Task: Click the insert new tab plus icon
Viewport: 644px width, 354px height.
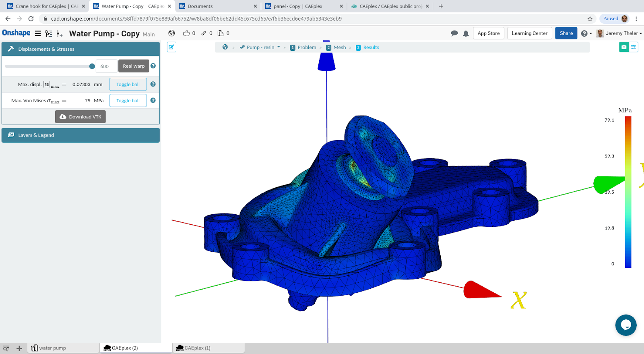Action: (19, 348)
